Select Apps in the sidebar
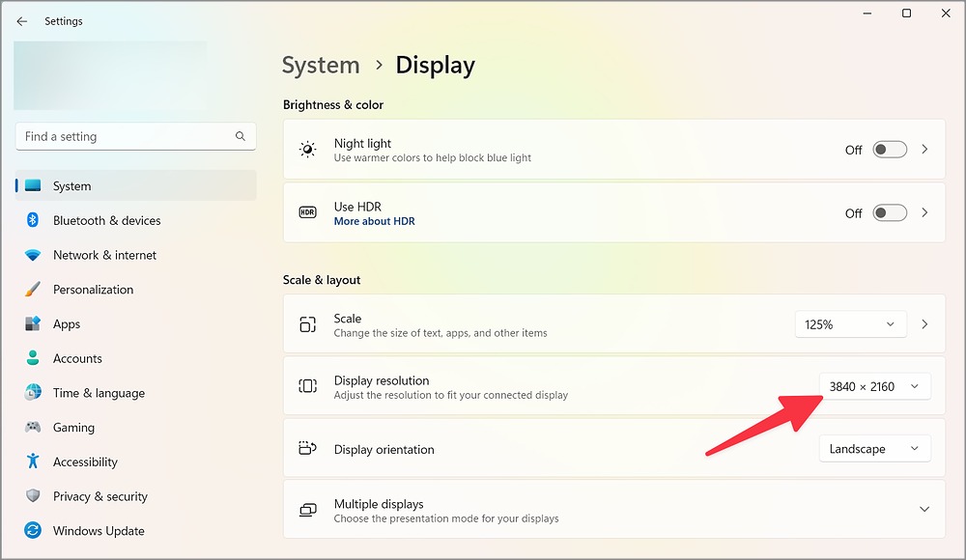966x560 pixels. tap(135, 323)
